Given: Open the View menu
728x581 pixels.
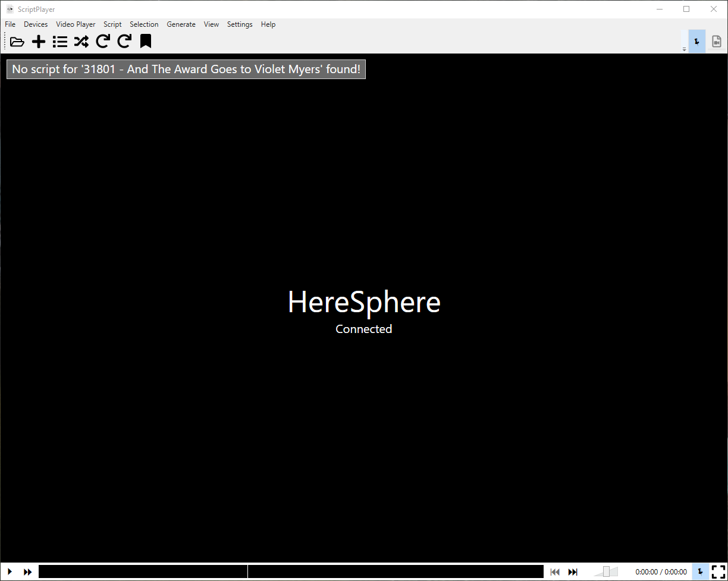Looking at the screenshot, I should click(211, 24).
